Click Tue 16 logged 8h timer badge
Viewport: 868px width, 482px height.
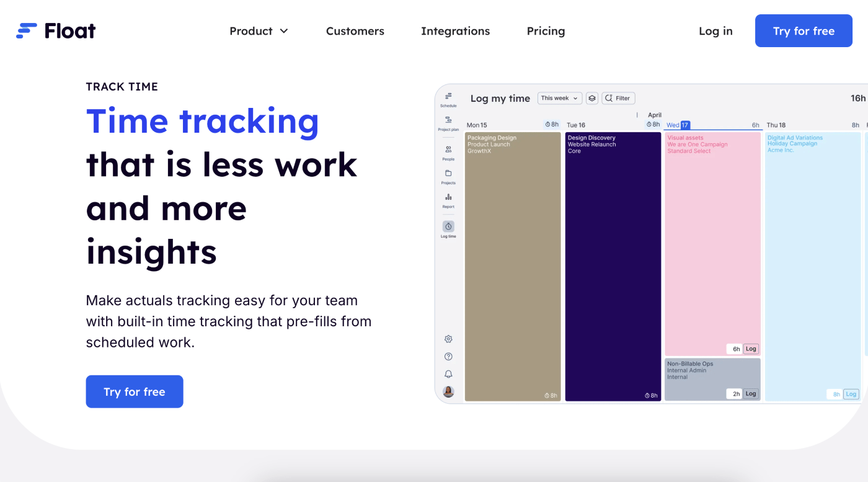click(653, 125)
